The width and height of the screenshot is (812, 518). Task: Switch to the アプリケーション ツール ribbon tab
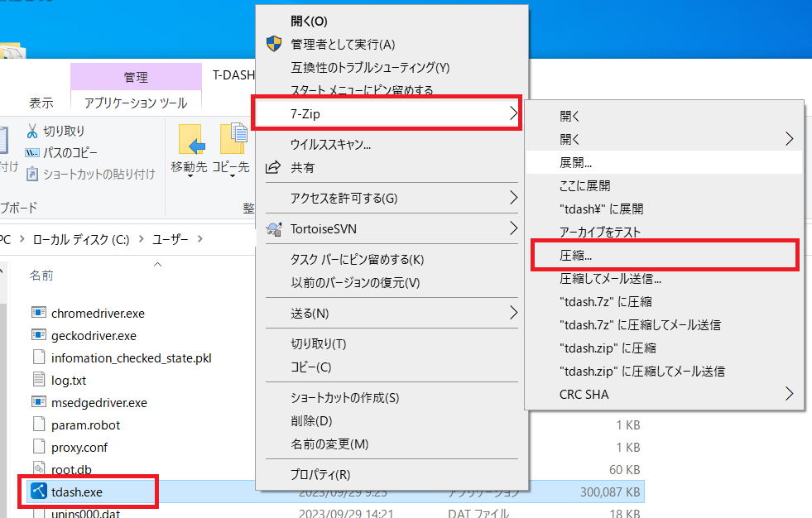pos(136,103)
